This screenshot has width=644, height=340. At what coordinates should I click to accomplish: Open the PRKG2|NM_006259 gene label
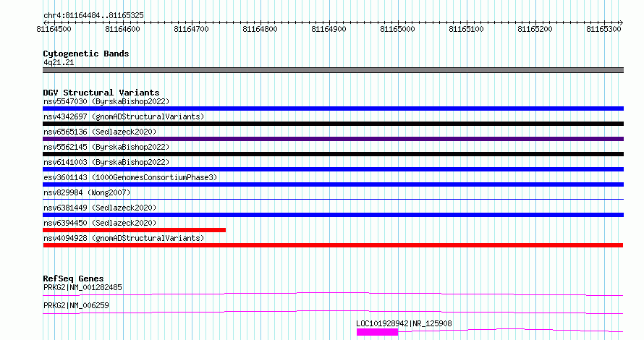(x=76, y=305)
